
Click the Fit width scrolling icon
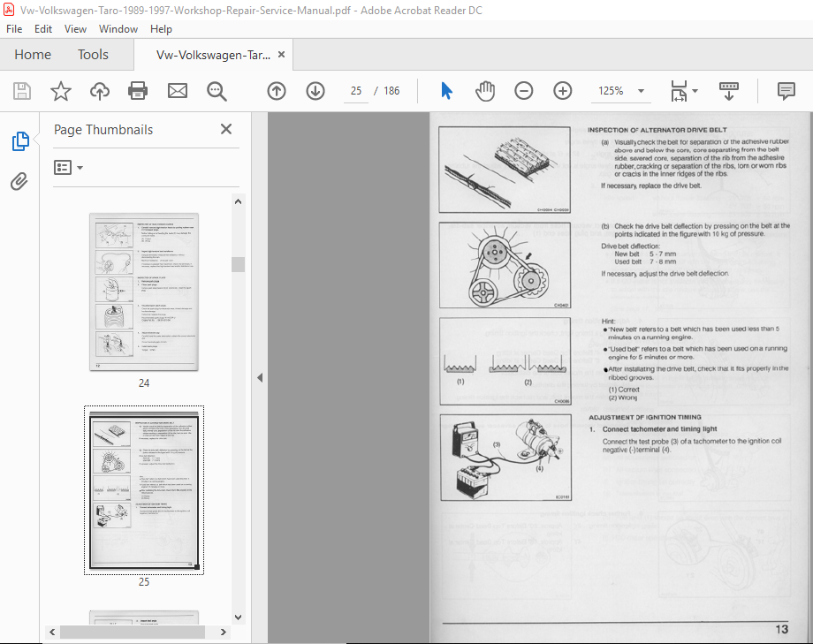point(679,91)
